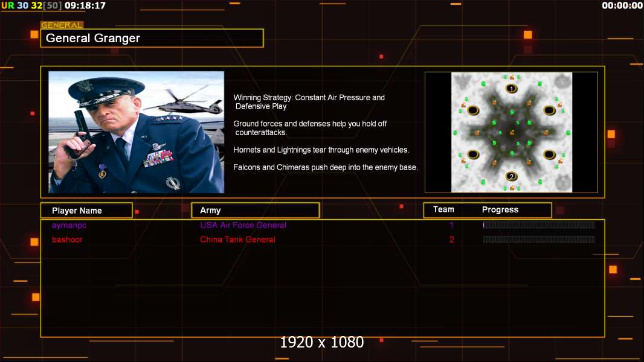
Task: Click the China Tank General army entry
Action: click(x=237, y=240)
